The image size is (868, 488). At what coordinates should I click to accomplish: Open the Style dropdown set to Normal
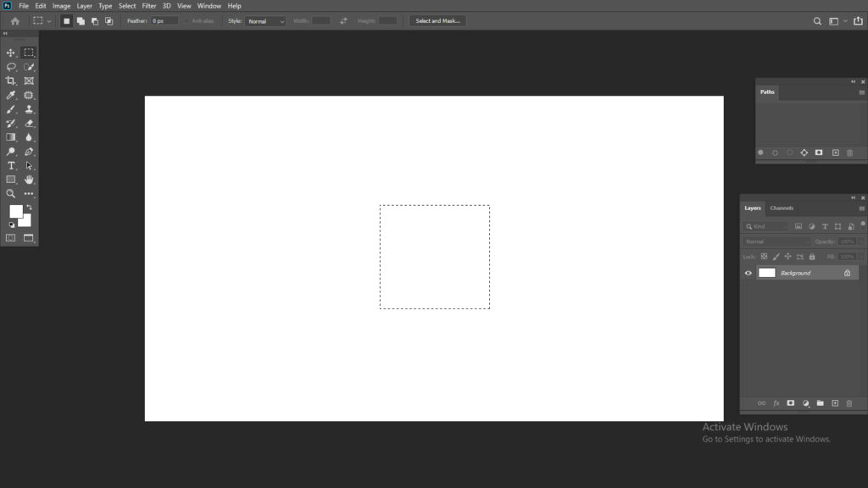click(265, 21)
